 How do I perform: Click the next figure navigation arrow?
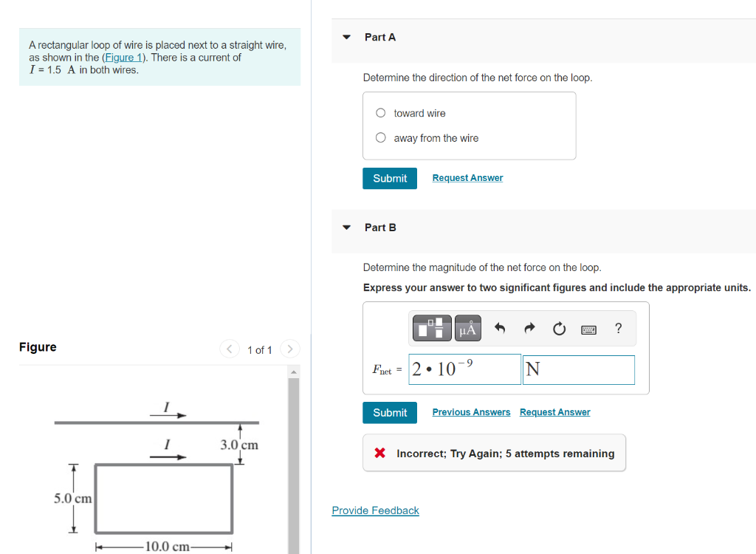(x=289, y=349)
